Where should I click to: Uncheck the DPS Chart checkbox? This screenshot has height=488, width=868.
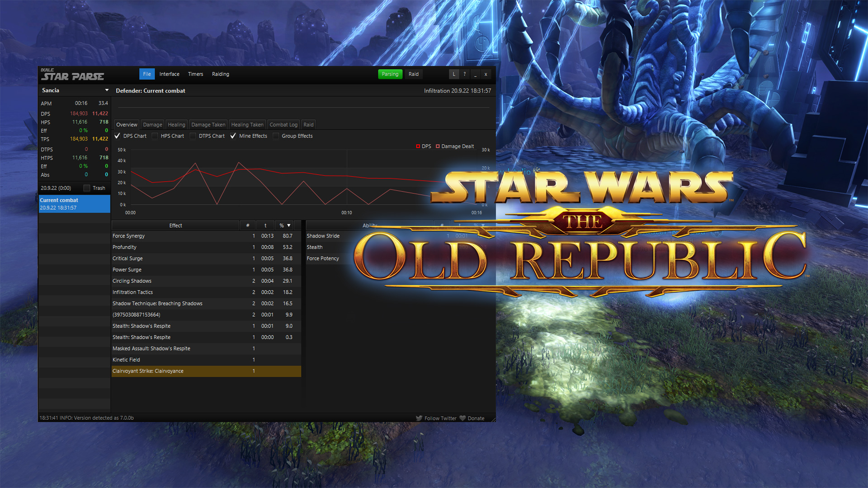(x=118, y=136)
